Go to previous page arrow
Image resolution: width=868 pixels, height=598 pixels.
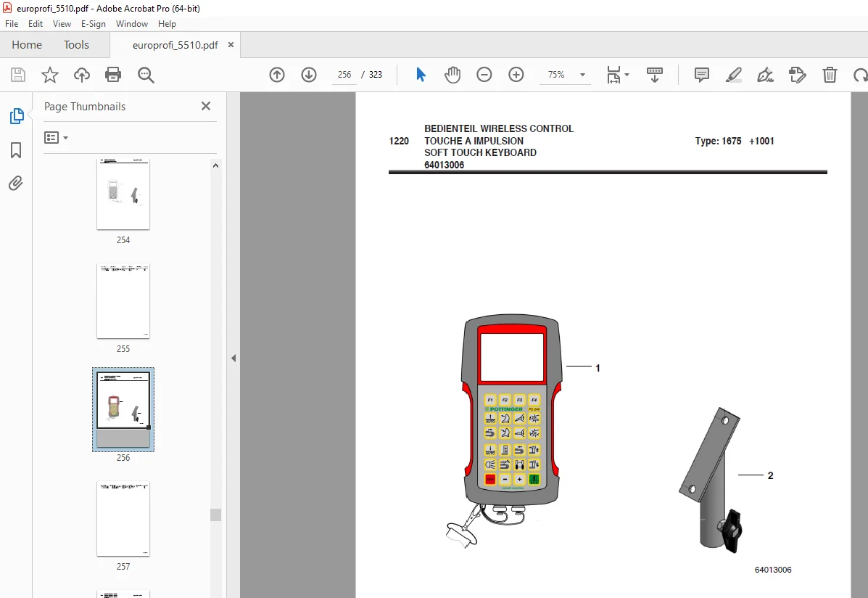[277, 75]
